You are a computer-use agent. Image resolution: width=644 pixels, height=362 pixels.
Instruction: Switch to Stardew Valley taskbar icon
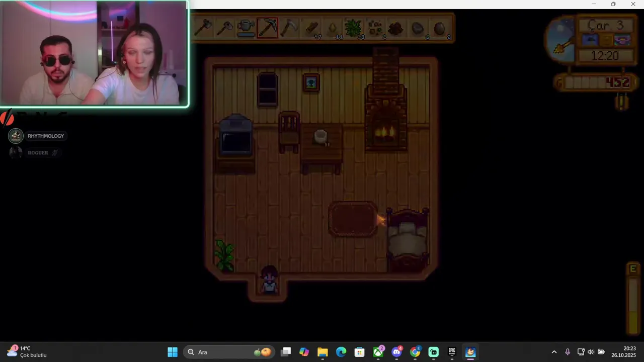(470, 352)
